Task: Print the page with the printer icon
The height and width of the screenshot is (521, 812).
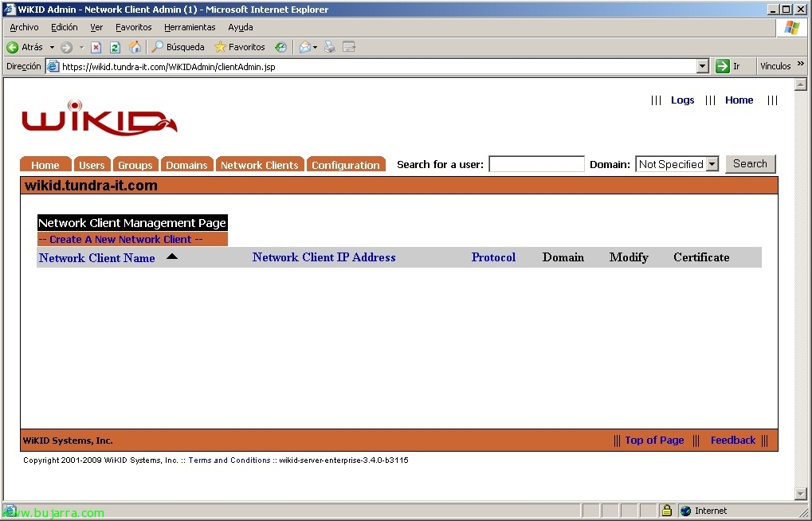Action: (x=329, y=47)
